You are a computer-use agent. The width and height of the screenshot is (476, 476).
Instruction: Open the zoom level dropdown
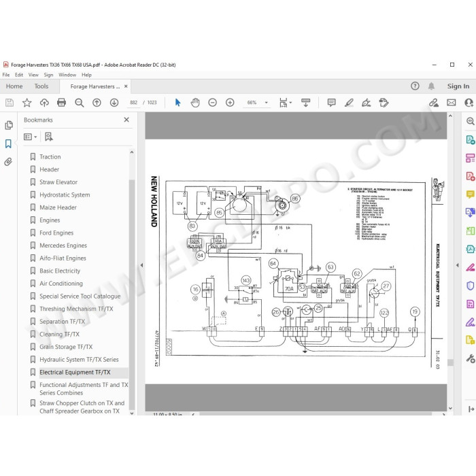point(267,103)
